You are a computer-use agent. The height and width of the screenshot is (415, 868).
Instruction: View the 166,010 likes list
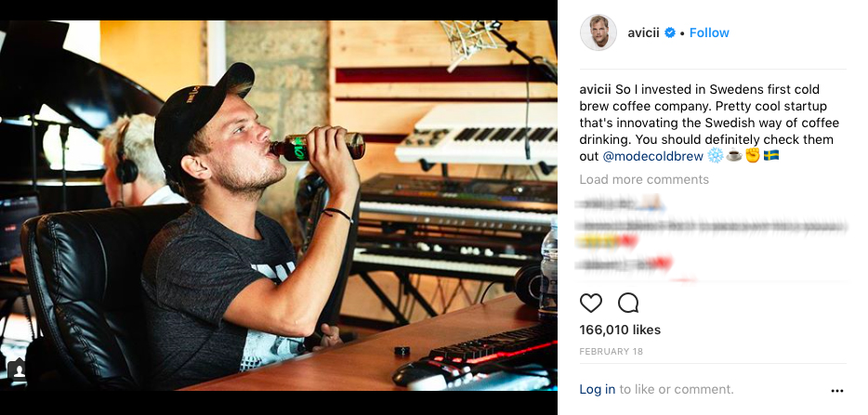pyautogui.click(x=619, y=330)
